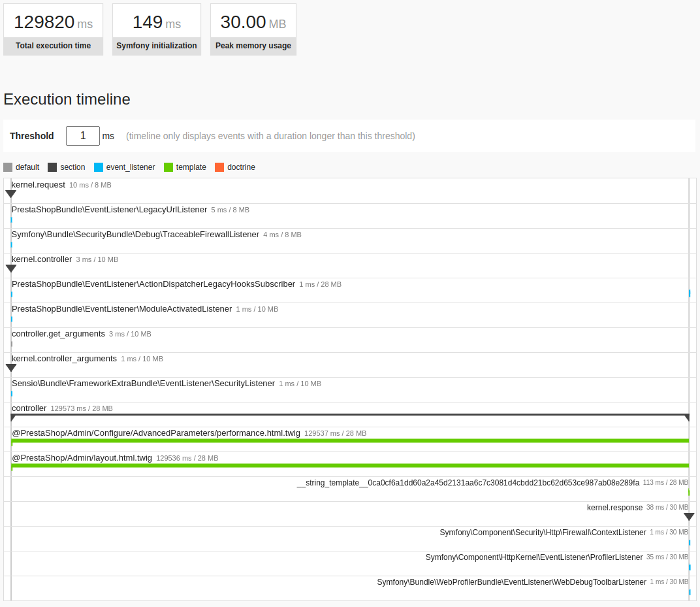Click the kernel.request triangle marker
The image size is (700, 607).
point(10,194)
